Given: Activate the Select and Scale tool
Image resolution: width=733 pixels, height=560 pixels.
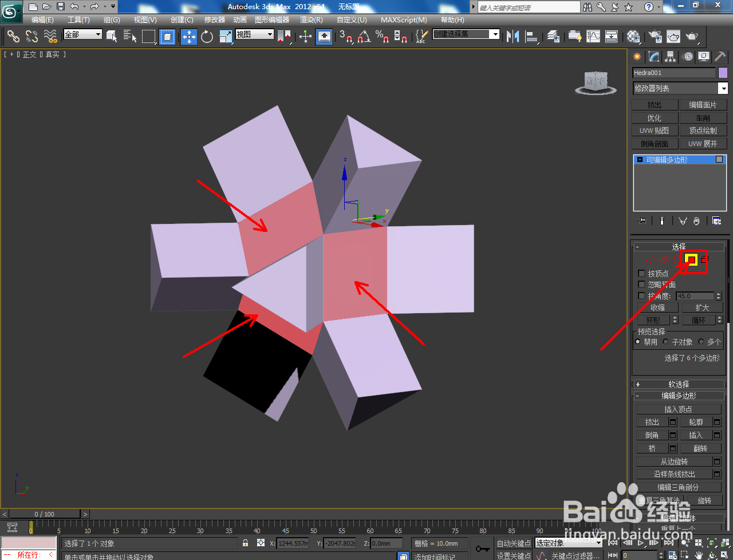Looking at the screenshot, I should 226,37.
